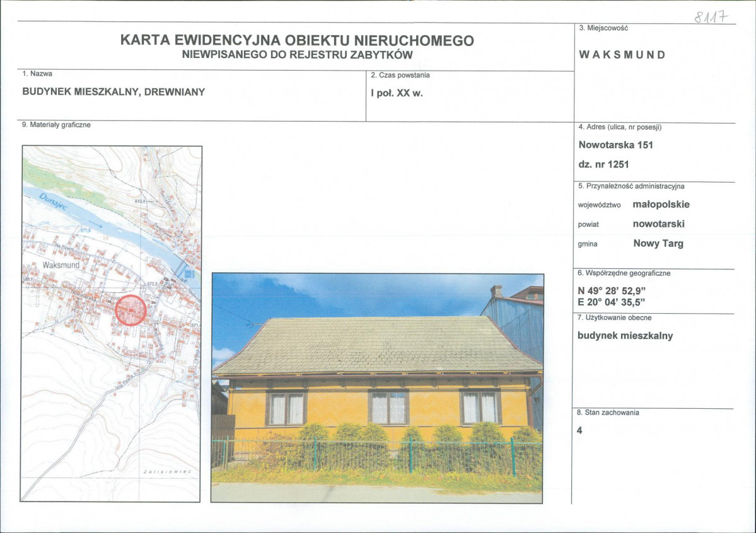This screenshot has height=533, width=756.
Task: Click the 'Zalisiowiec' label on the map
Action: click(167, 471)
